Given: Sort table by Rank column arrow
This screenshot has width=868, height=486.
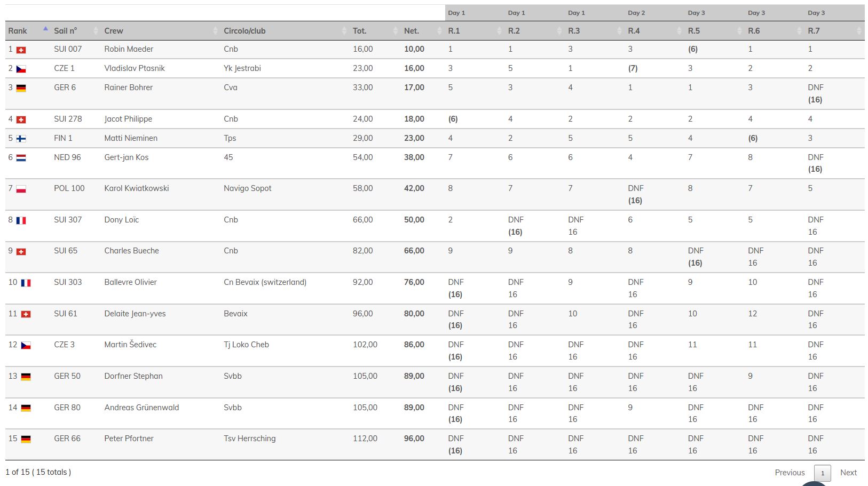Looking at the screenshot, I should [45, 29].
